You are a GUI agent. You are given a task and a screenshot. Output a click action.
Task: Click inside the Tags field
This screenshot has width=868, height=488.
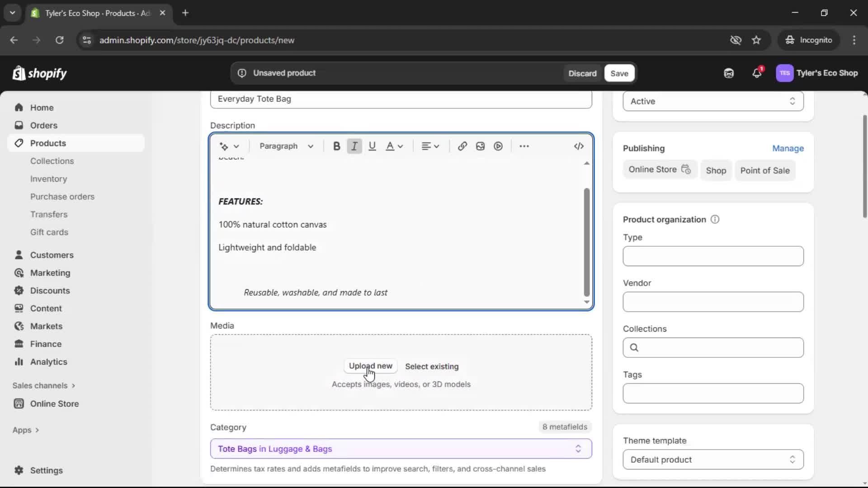[712, 394]
